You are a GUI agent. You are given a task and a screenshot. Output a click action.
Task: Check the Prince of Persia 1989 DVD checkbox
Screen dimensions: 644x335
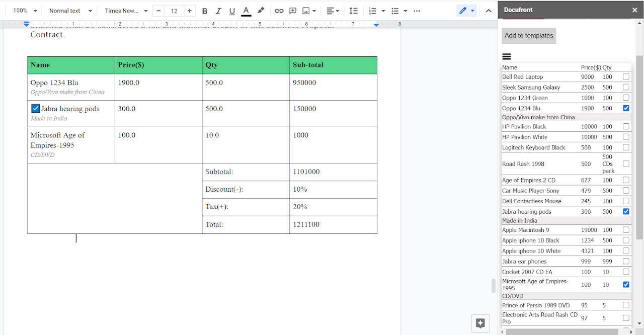tap(626, 305)
